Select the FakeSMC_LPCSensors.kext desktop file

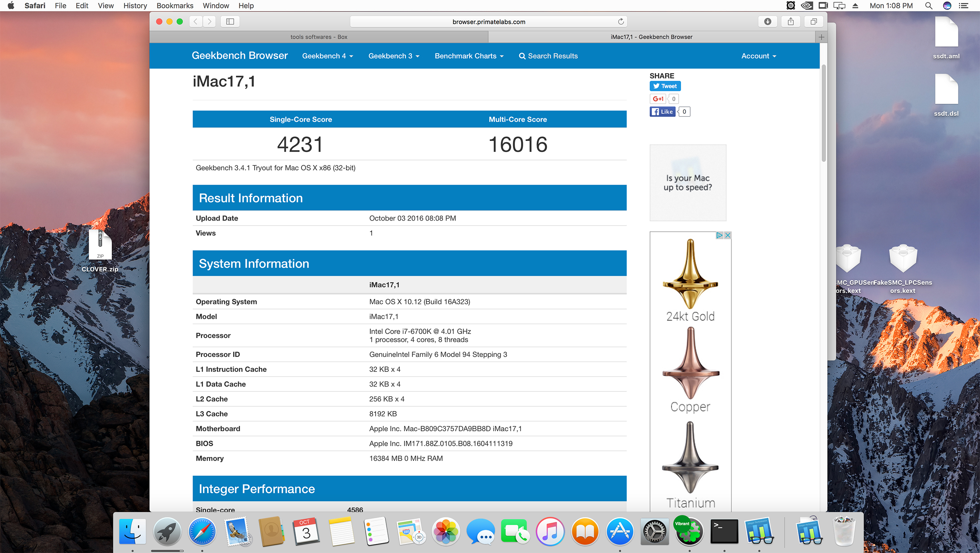[903, 269]
